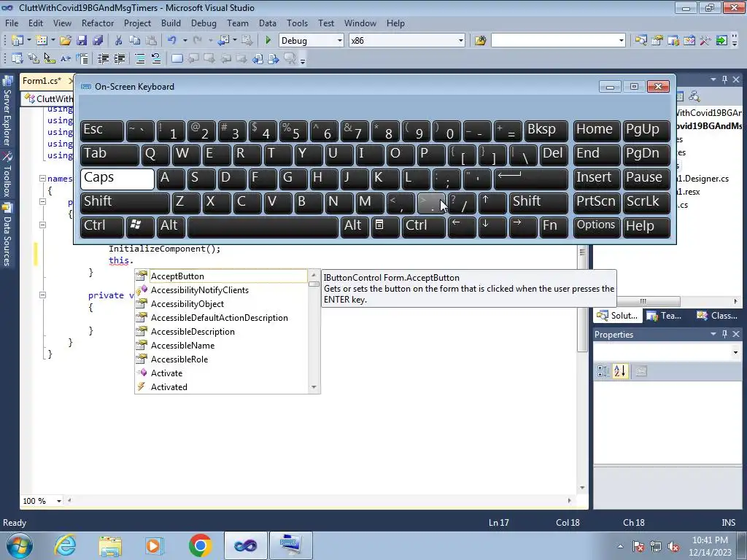Click the Start Page green arrow icon
This screenshot has height=560, width=747.
click(721, 41)
